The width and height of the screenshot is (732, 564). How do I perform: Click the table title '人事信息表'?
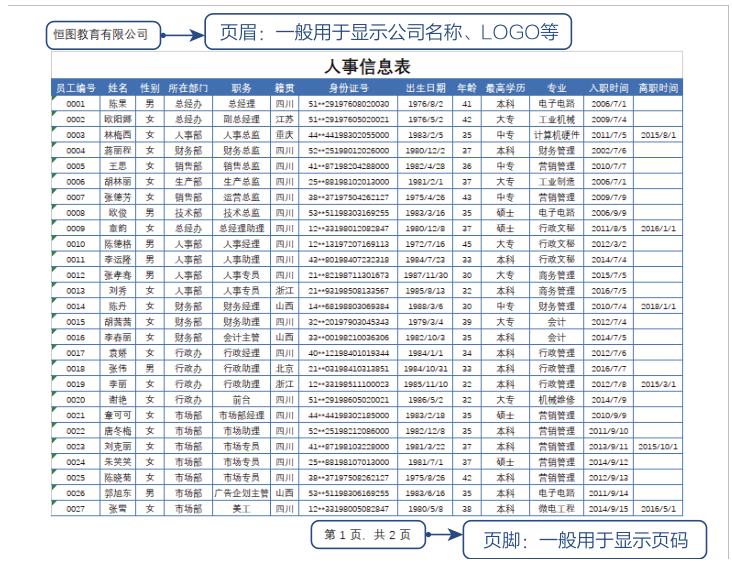[x=367, y=67]
